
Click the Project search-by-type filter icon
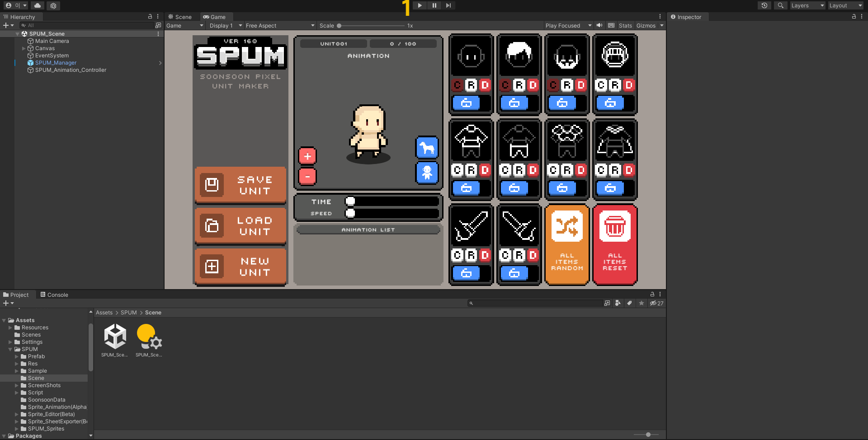(x=618, y=303)
